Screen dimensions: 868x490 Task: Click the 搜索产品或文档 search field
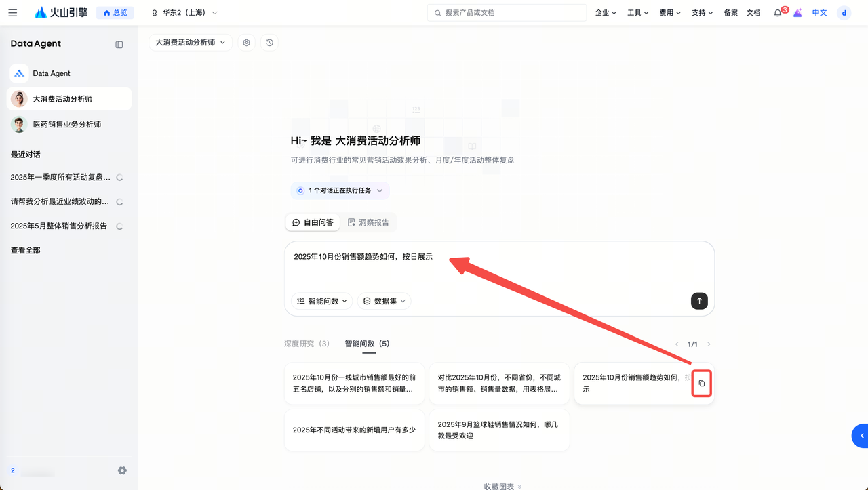click(507, 13)
